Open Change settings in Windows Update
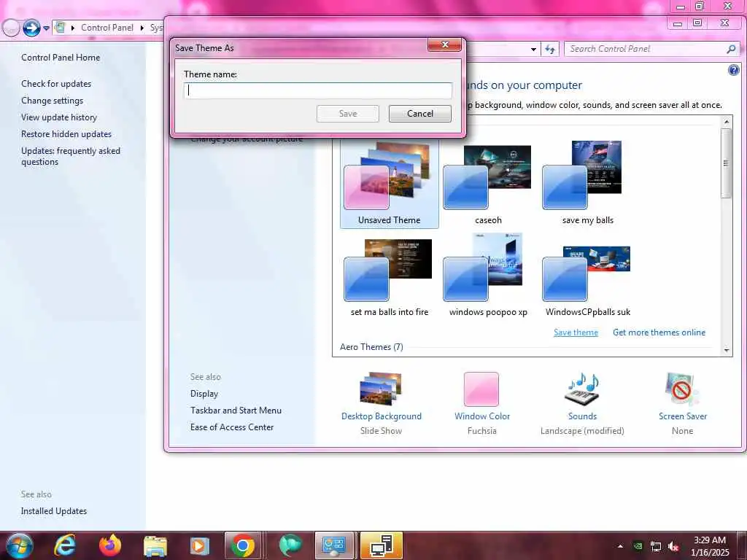747x560 pixels. click(52, 101)
